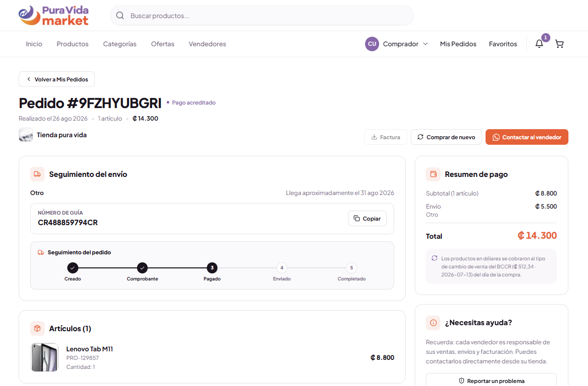This screenshot has height=386, width=588.
Task: Open the notifications bell
Action: [x=539, y=44]
